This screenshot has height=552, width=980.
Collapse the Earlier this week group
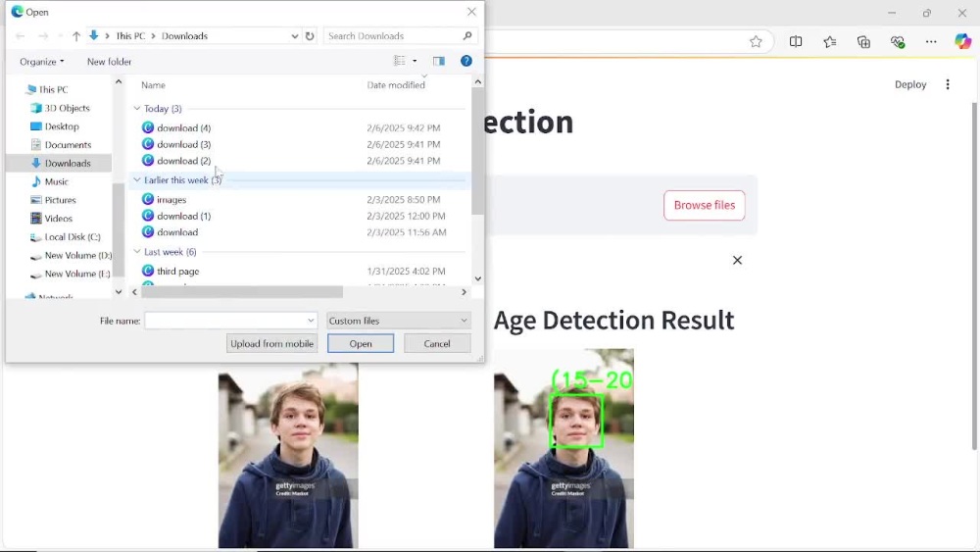click(x=137, y=180)
